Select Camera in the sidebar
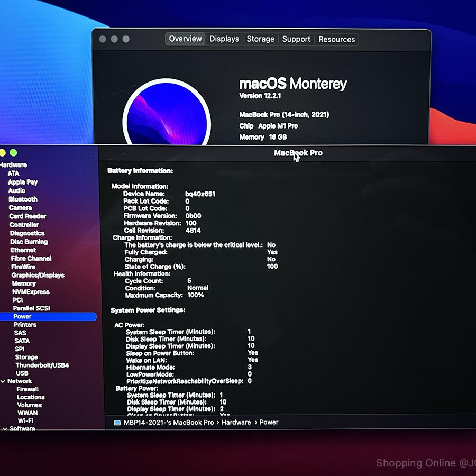This screenshot has height=476, width=476. [20, 208]
